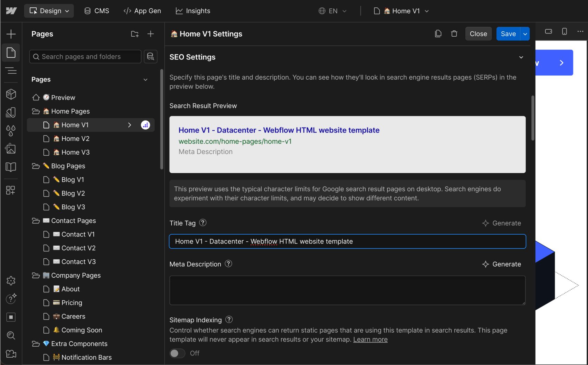The height and width of the screenshot is (365, 588).
Task: Disable Sitemap Indexing with the Off toggle
Action: point(177,353)
